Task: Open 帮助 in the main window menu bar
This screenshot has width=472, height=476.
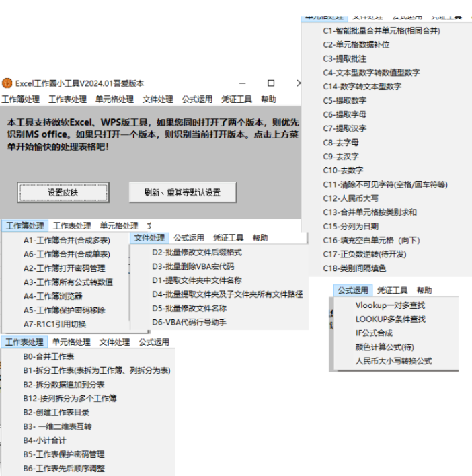Action: (268, 100)
